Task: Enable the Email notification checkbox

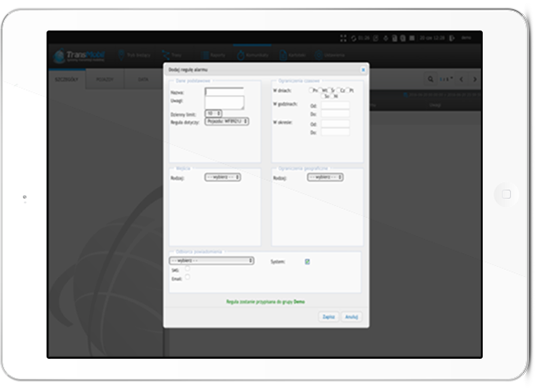Action: pos(187,277)
